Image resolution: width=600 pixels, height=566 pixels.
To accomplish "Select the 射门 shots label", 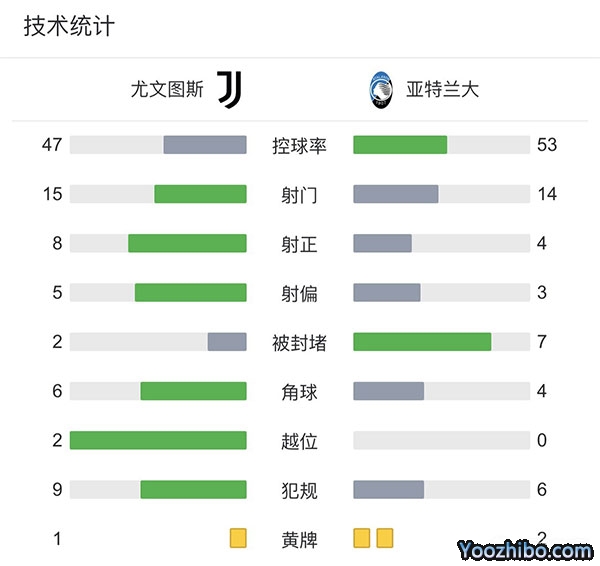I will coord(299,195).
